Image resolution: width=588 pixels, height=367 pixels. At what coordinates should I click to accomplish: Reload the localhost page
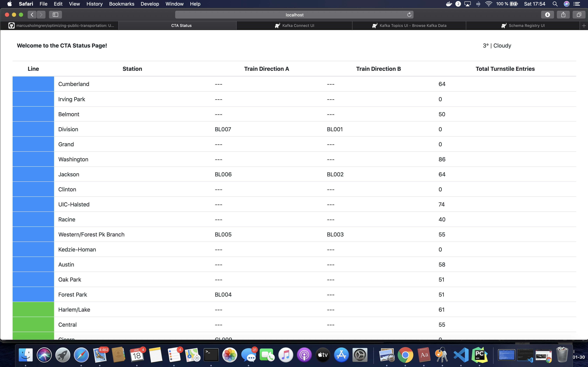[x=409, y=15]
